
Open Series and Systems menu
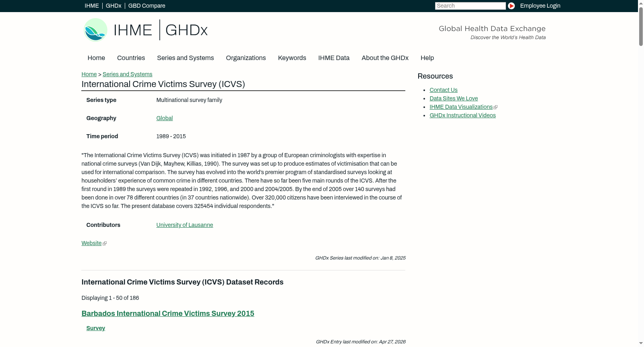[185, 58]
